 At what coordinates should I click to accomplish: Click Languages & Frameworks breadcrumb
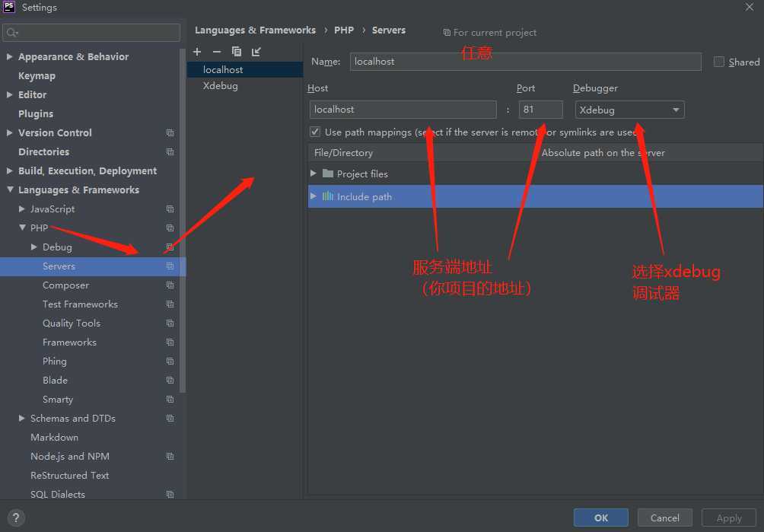coord(256,30)
